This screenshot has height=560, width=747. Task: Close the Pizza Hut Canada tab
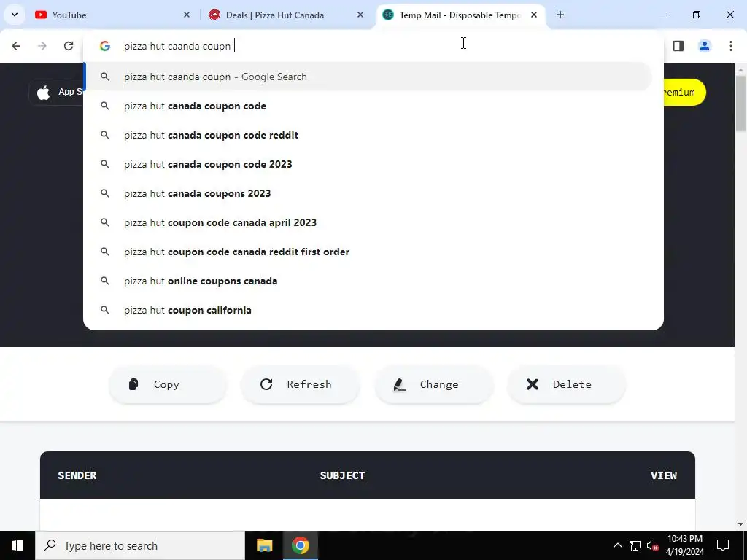click(360, 15)
